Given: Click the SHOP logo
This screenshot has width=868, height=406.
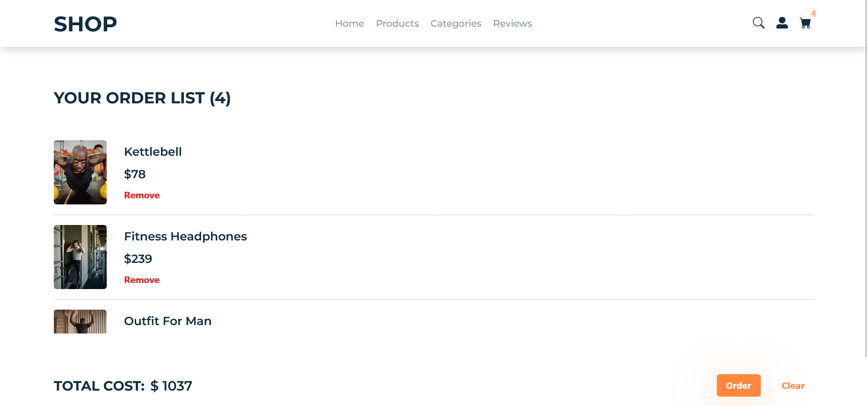Looking at the screenshot, I should [85, 23].
